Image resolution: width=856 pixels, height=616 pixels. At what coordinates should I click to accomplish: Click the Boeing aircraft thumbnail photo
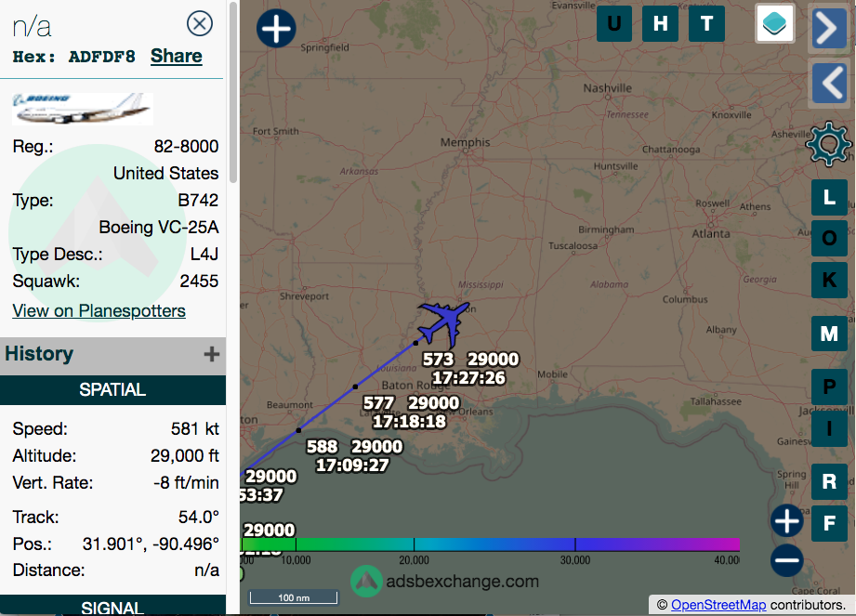83,109
